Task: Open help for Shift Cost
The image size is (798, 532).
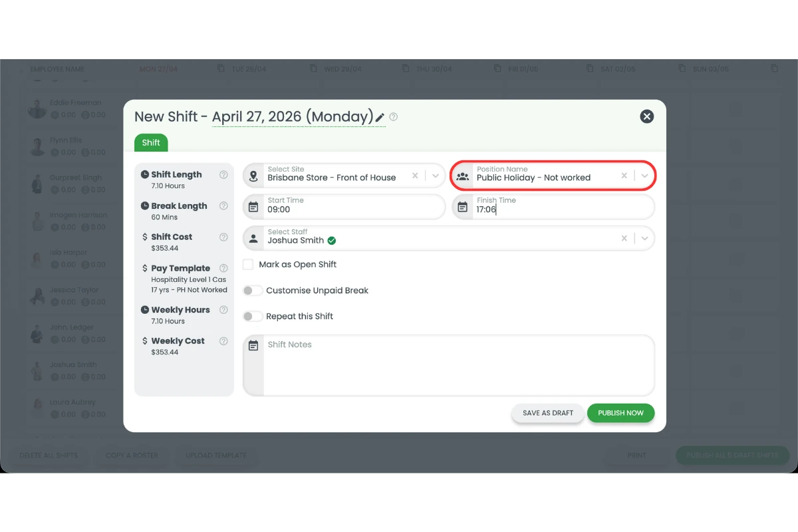Action: click(x=223, y=237)
